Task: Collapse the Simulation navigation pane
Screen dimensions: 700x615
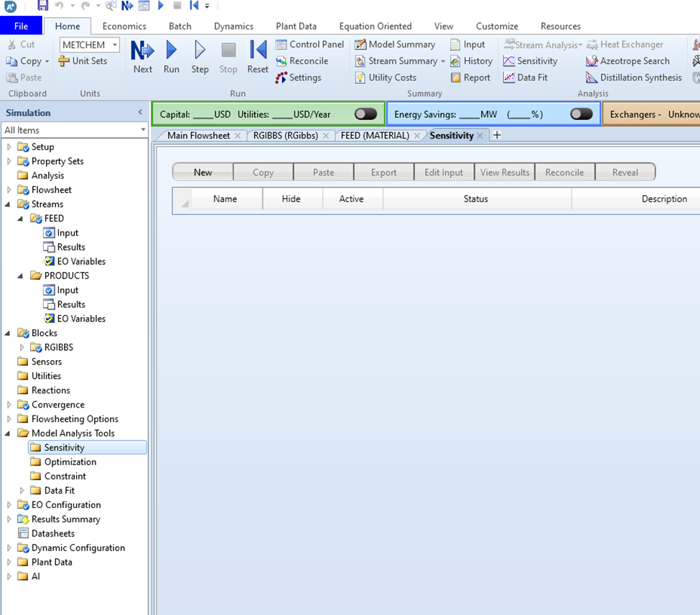Action: pos(140,113)
